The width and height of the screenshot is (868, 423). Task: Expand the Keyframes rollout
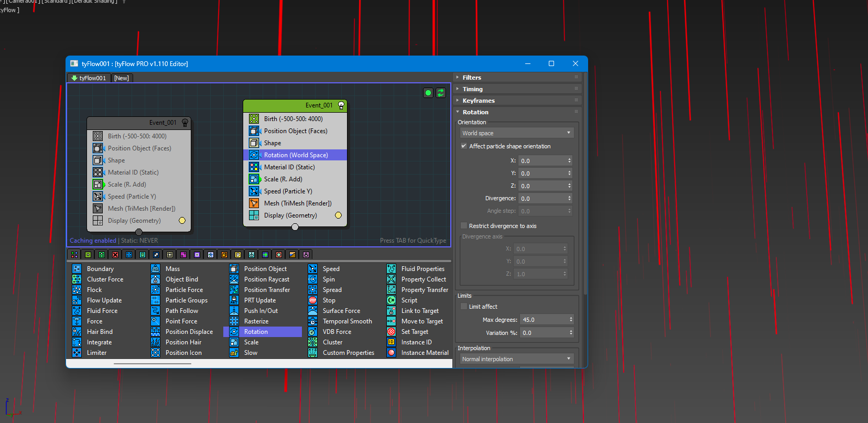(517, 101)
